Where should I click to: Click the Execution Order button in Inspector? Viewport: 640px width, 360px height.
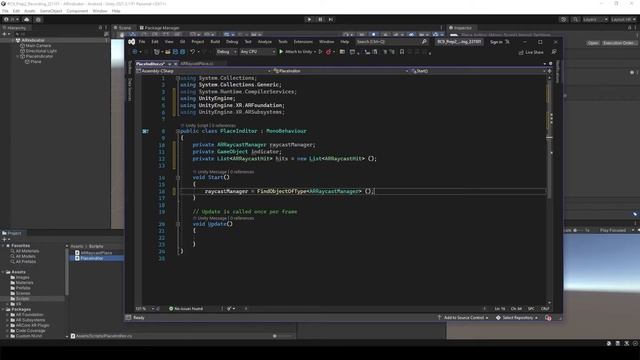[x=619, y=43]
